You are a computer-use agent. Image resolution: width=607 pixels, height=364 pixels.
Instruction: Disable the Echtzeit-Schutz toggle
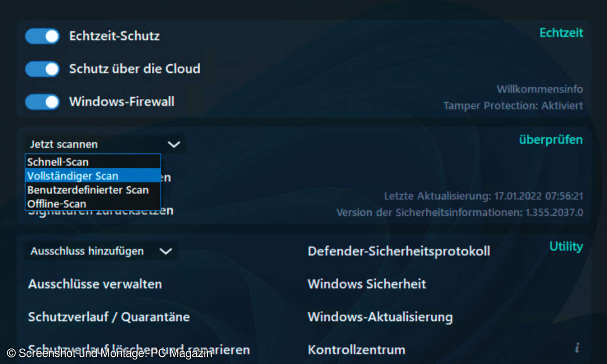[42, 36]
